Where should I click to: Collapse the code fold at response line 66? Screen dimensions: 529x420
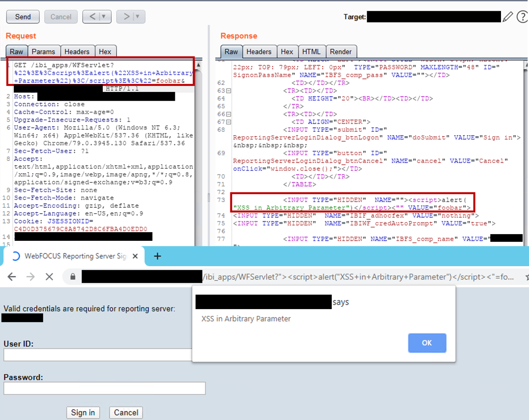229,114
